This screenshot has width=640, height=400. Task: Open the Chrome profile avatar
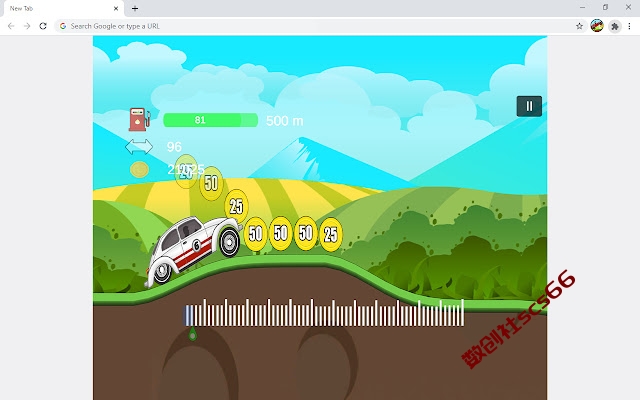[597, 26]
